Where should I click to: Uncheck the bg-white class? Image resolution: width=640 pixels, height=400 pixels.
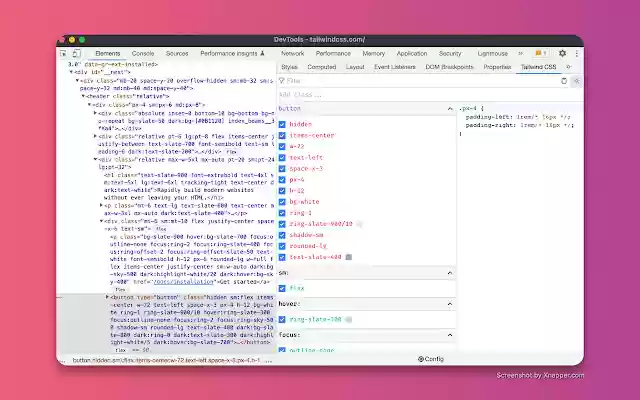pos(282,202)
